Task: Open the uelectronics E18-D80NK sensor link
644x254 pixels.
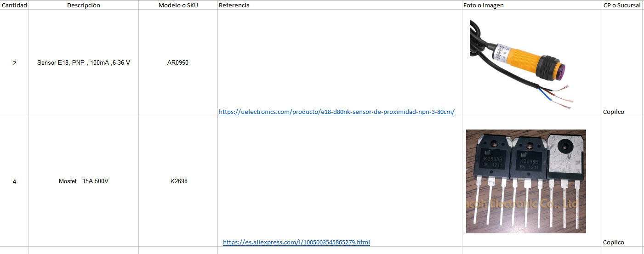Action: 336,112
